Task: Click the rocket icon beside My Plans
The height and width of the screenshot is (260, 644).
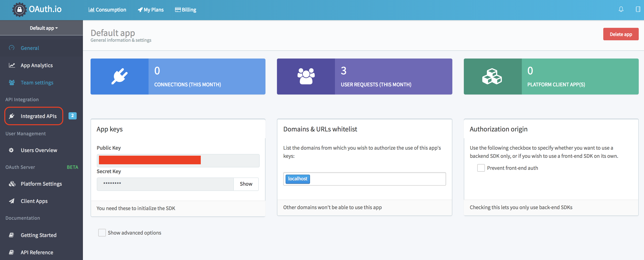Action: pos(140,10)
